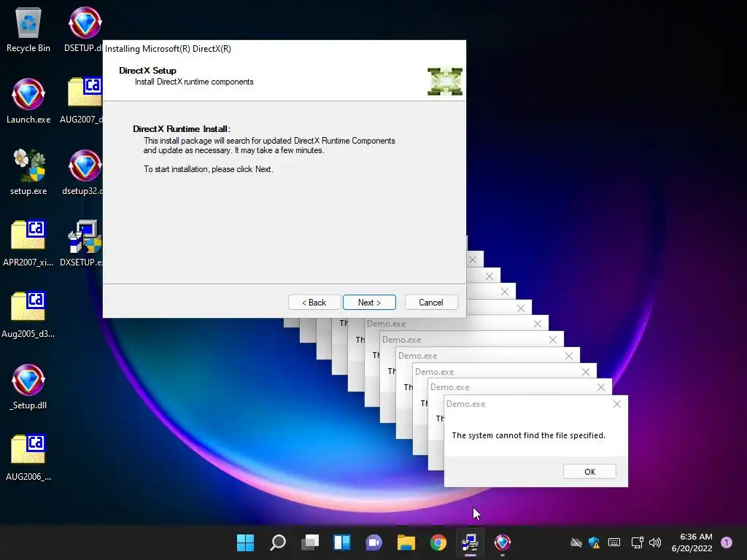Select the APR2007_xi cabinet file icon
The width and height of the screenshot is (747, 560).
point(28,244)
